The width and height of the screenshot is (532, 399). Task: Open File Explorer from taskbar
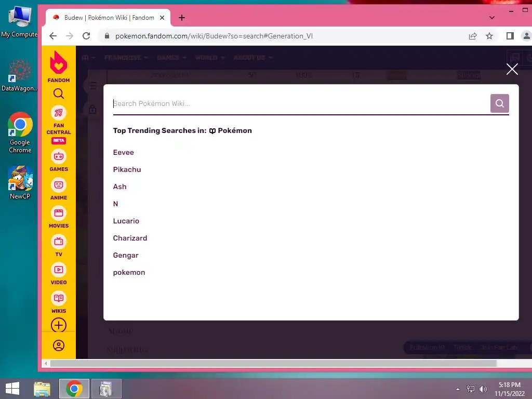(x=42, y=389)
